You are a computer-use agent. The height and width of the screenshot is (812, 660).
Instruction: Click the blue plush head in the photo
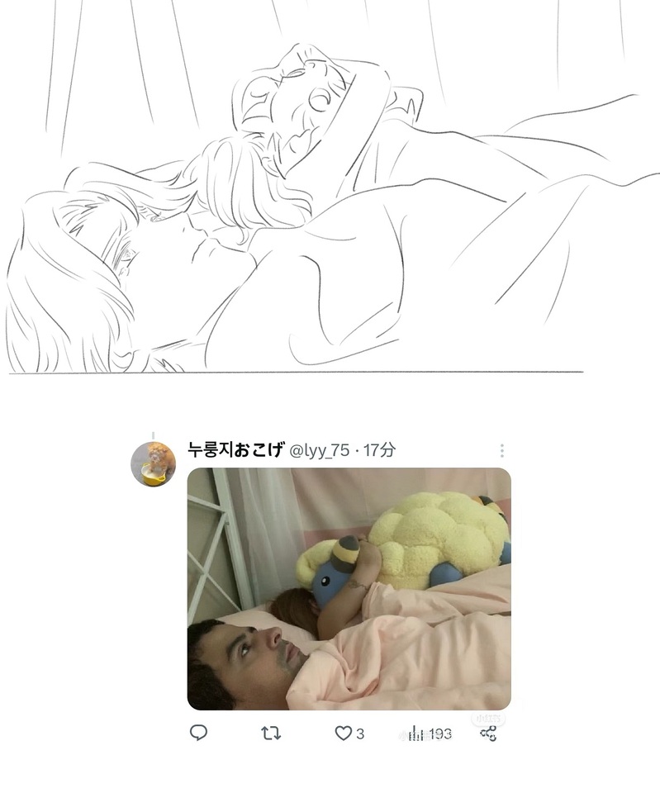point(331,575)
